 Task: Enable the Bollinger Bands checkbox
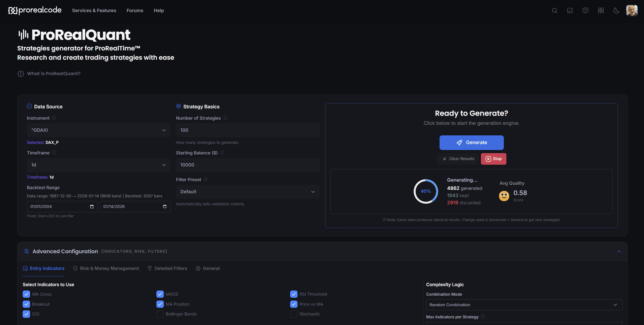click(x=160, y=314)
